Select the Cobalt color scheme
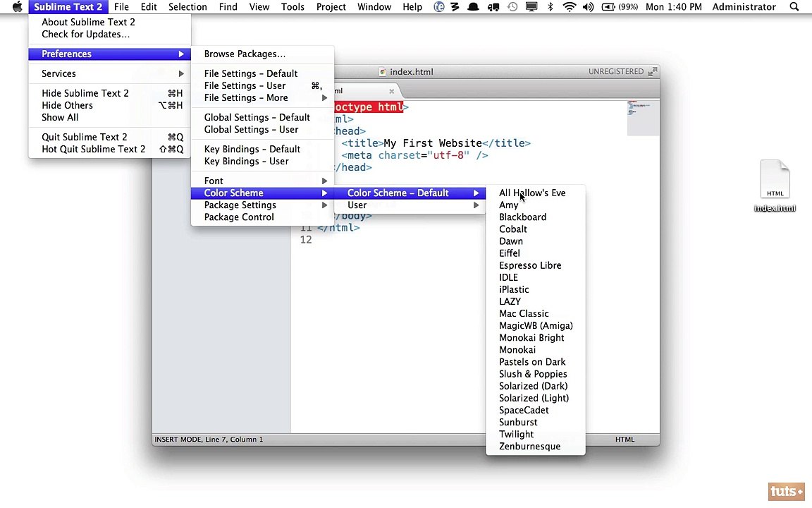The image size is (812, 508). pos(536,229)
